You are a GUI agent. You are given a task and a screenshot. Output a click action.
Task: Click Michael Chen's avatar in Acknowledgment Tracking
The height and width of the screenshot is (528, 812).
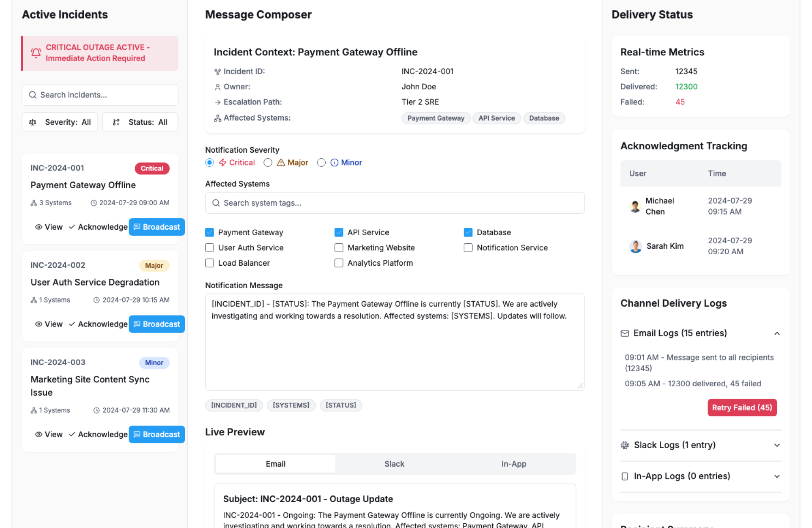[x=635, y=206]
